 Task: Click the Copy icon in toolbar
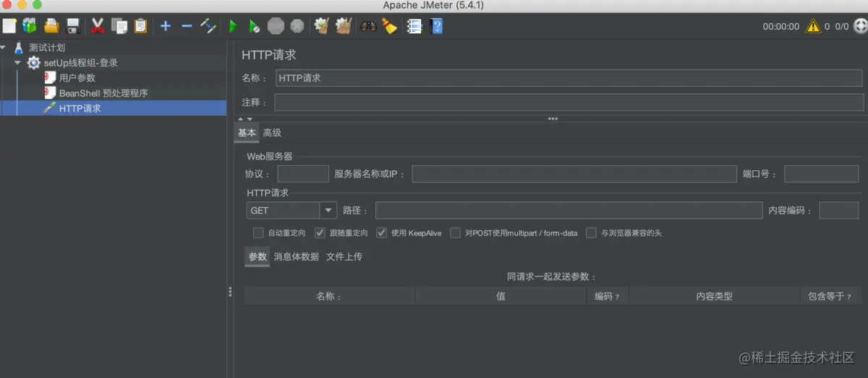point(119,26)
